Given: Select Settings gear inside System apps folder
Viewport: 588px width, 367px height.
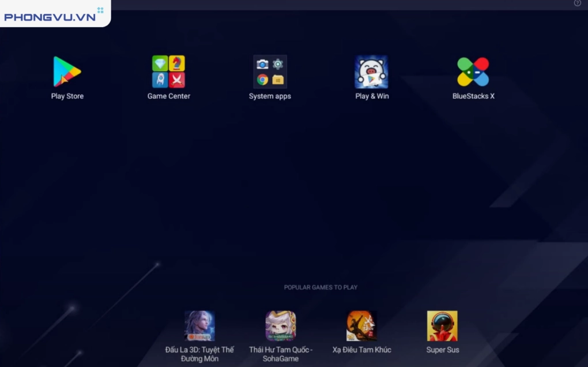Looking at the screenshot, I should coord(278,64).
